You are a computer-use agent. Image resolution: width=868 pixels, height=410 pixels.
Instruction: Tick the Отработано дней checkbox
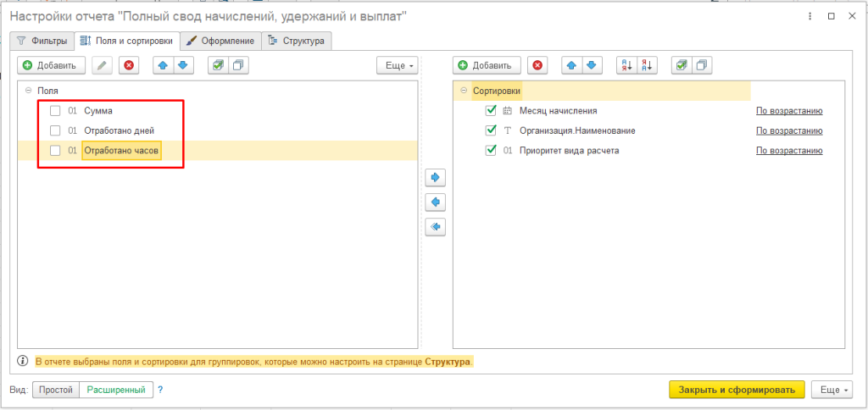tap(55, 130)
